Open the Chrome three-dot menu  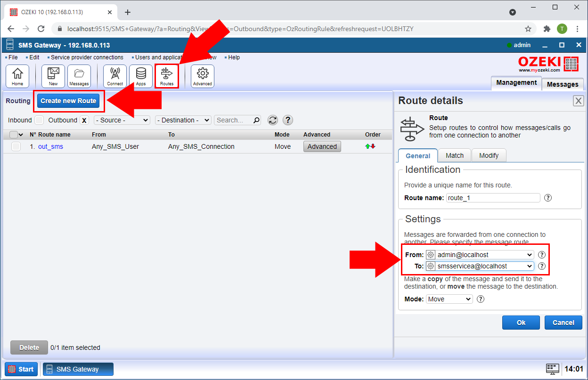pos(577,29)
